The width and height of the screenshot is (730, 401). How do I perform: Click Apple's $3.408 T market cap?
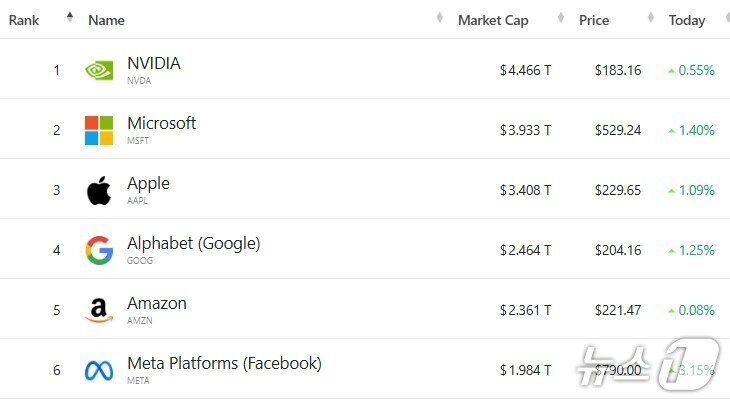[525, 190]
